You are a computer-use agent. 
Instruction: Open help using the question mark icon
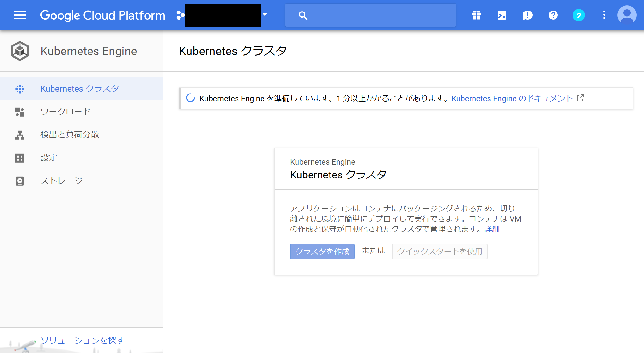click(x=553, y=15)
